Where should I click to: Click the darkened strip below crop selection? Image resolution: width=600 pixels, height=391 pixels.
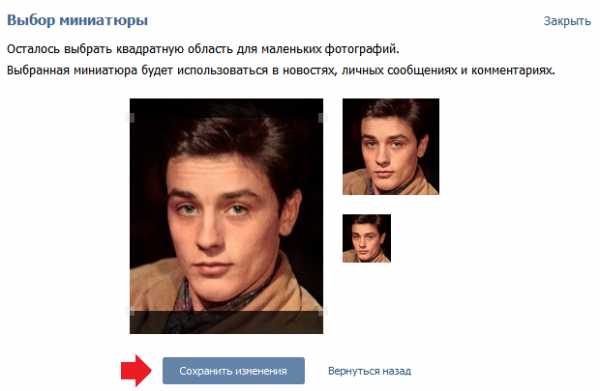[x=226, y=323]
